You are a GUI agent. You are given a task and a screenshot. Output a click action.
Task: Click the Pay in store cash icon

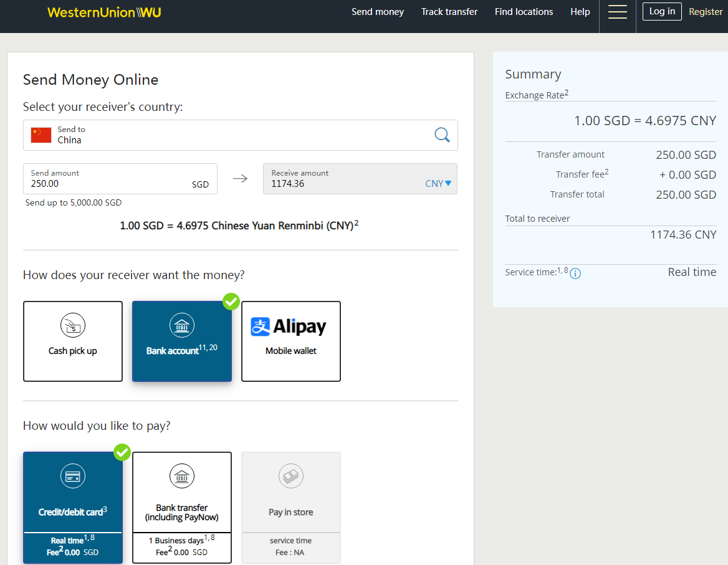pyautogui.click(x=290, y=477)
